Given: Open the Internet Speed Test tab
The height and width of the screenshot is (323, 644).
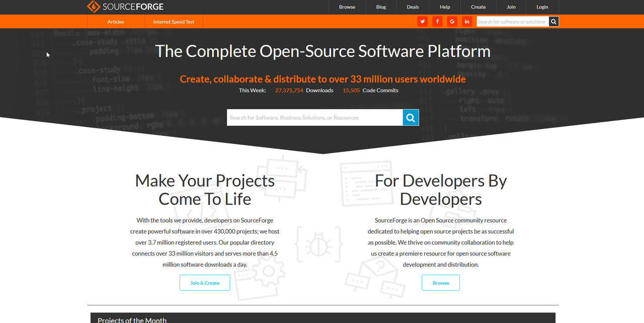Looking at the screenshot, I should (174, 22).
